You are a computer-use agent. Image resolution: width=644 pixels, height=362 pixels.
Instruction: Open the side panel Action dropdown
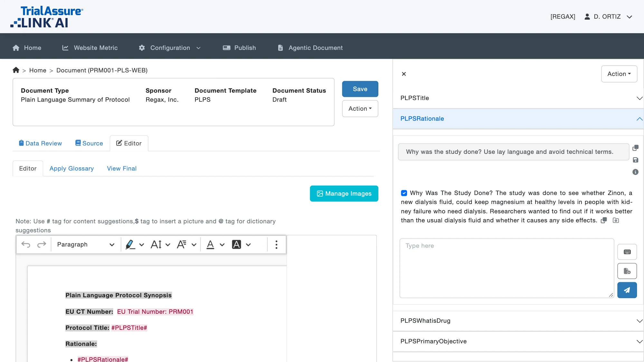(x=619, y=74)
